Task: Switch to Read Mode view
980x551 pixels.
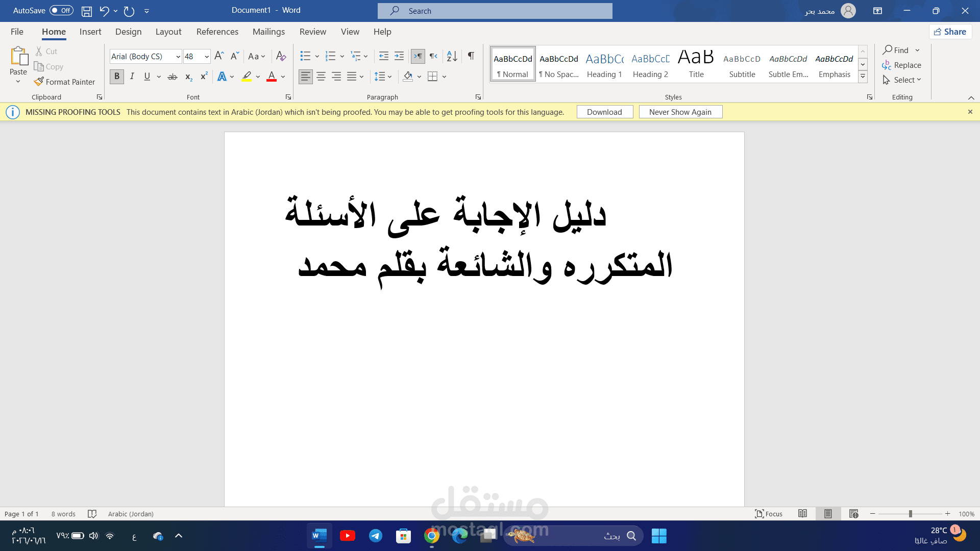Action: coord(802,514)
